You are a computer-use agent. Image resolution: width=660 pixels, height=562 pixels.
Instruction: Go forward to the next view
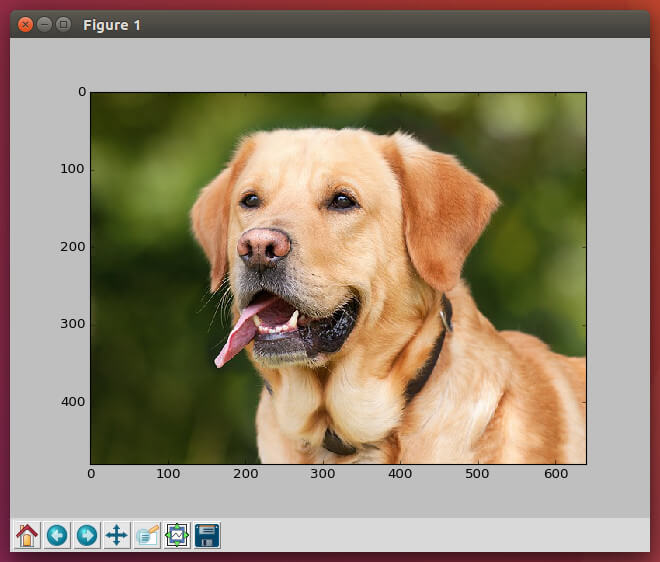tap(87, 535)
